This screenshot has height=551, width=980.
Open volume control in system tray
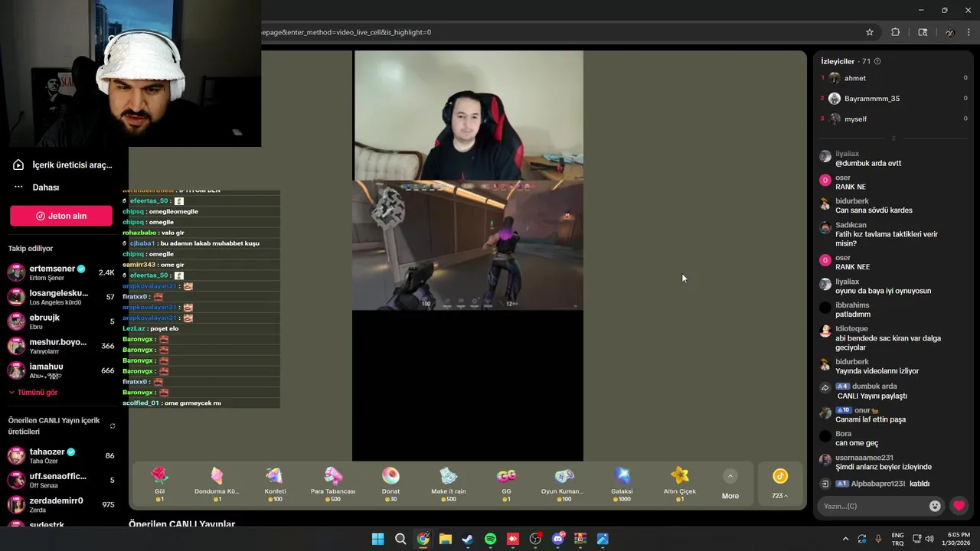point(929,539)
